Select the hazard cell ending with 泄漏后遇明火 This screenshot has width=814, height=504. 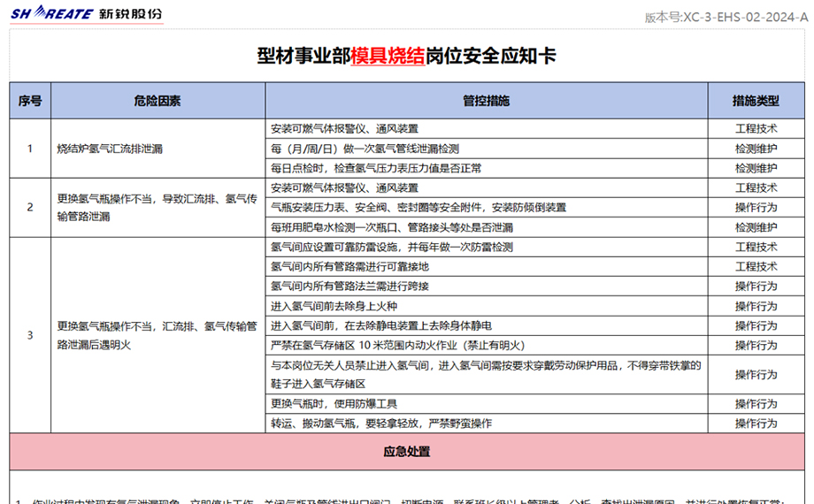click(157, 335)
